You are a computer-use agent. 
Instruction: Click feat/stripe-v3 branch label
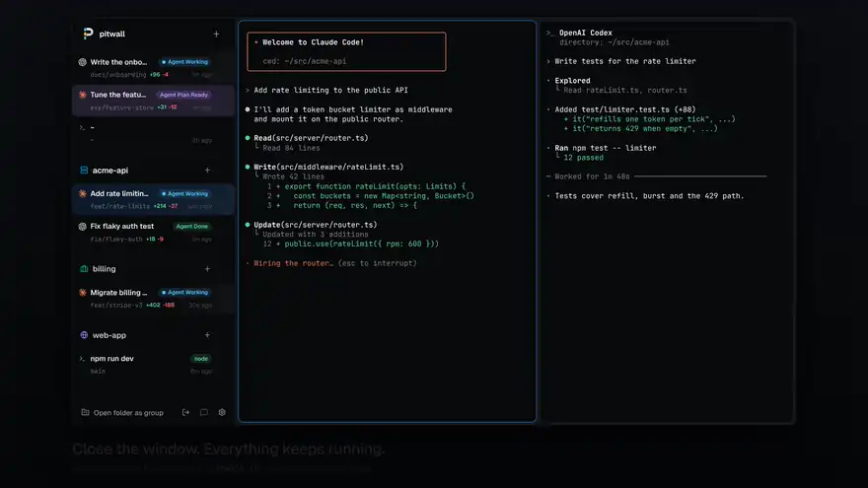[x=116, y=305]
